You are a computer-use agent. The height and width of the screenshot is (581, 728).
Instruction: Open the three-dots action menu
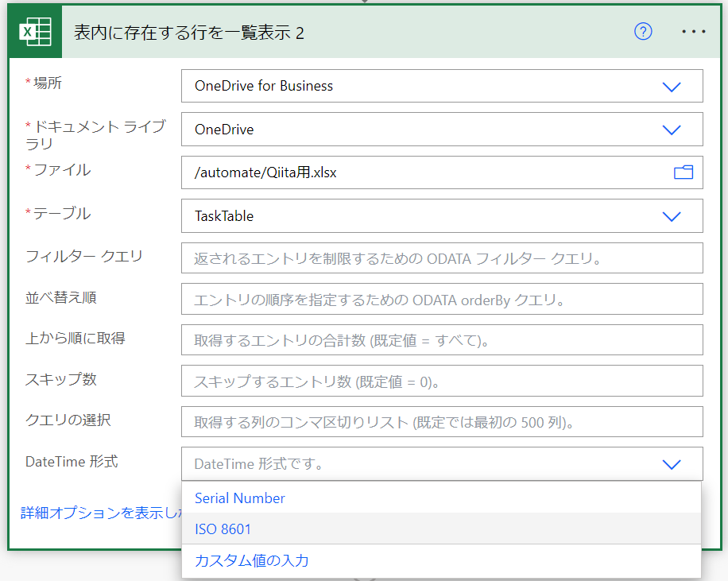pos(694,32)
